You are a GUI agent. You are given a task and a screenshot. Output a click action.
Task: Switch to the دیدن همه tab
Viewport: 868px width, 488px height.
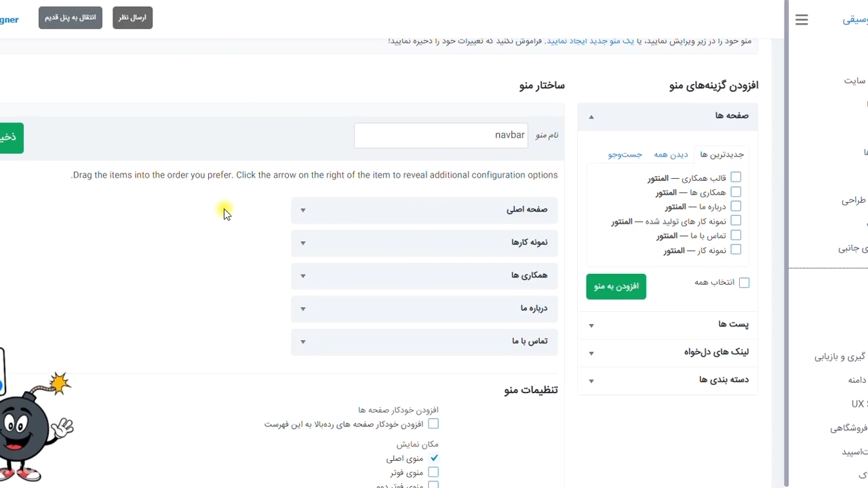click(671, 155)
